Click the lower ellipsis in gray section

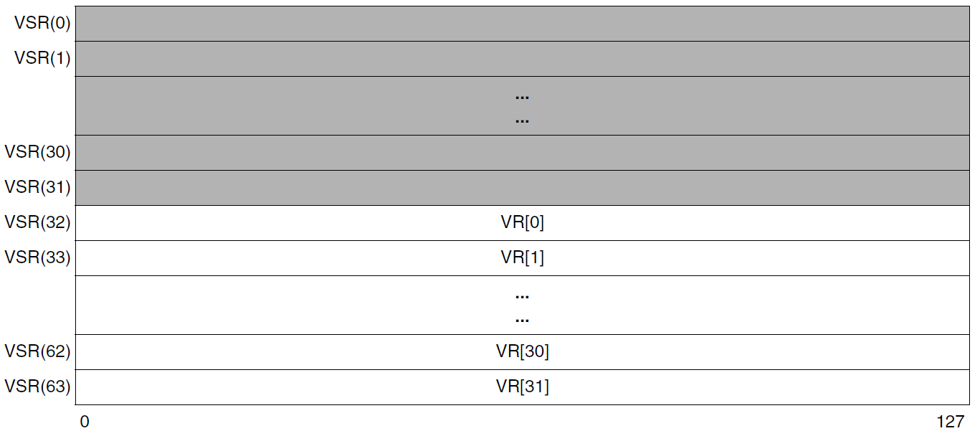coord(522,121)
